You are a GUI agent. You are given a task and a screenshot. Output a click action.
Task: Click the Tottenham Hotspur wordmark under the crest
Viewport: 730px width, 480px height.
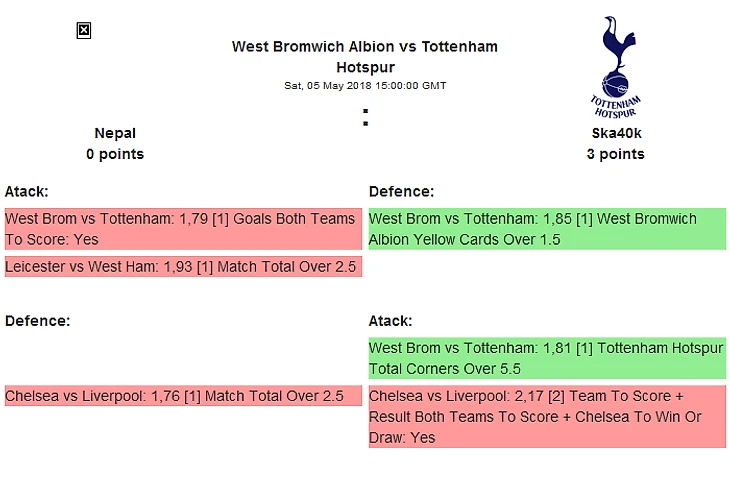point(615,105)
